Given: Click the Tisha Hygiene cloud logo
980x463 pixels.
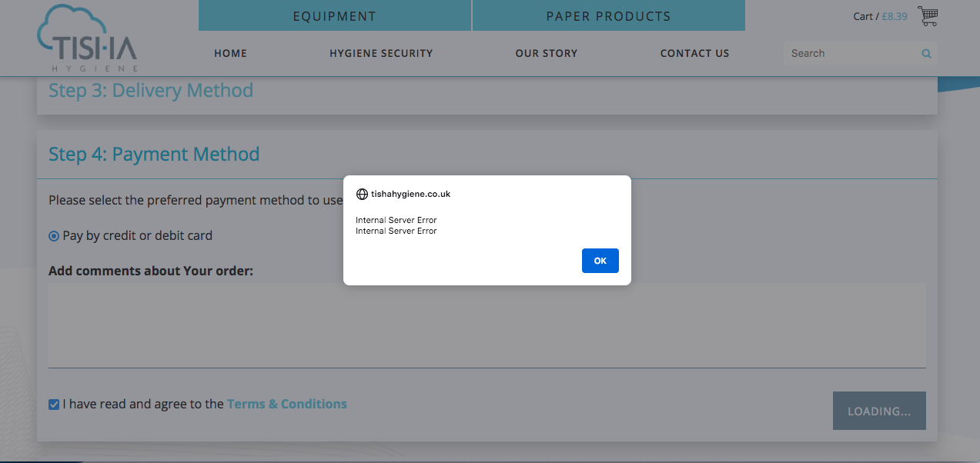Looking at the screenshot, I should 87,38.
